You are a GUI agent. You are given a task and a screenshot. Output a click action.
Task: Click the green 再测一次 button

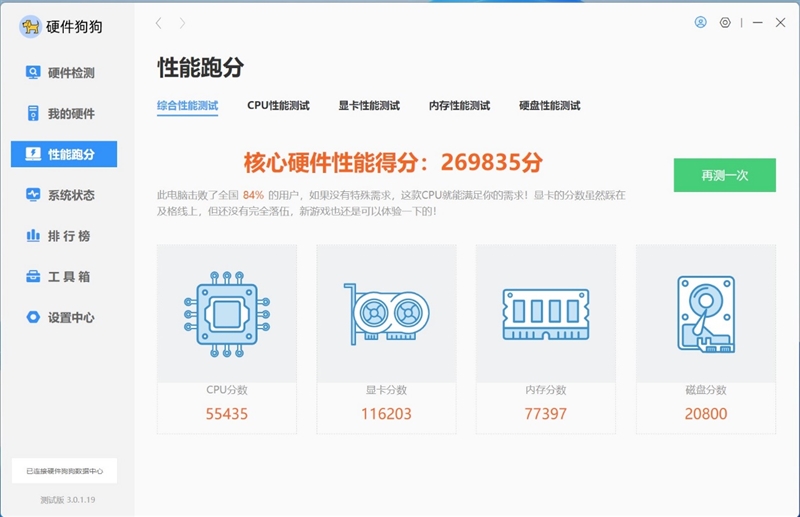pos(724,175)
